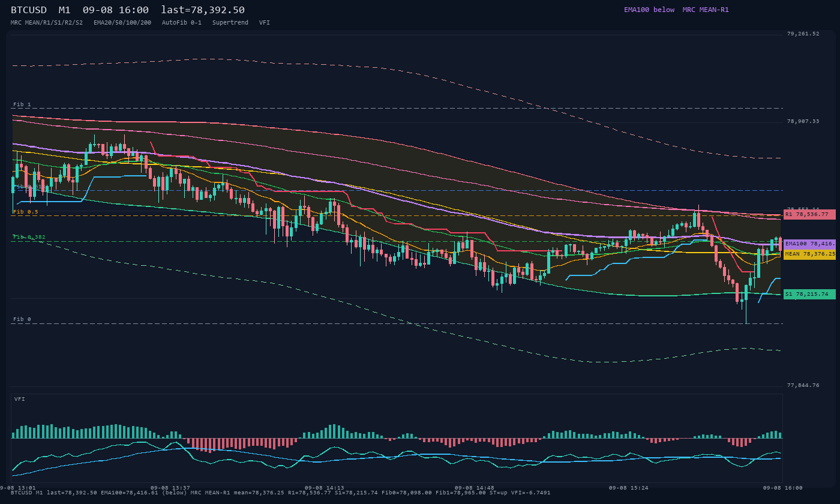
Task: Select the M1 timeframe label in the title
Action: pyautogui.click(x=64, y=10)
